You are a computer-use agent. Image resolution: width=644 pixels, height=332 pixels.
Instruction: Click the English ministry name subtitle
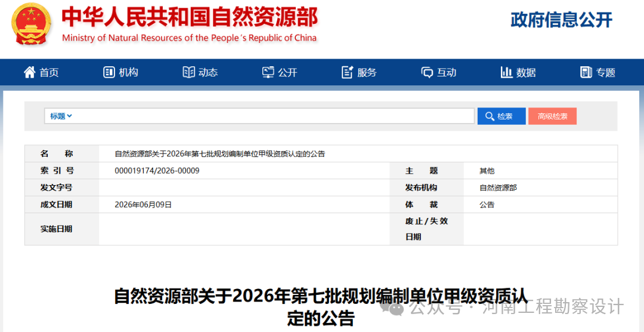(190, 38)
